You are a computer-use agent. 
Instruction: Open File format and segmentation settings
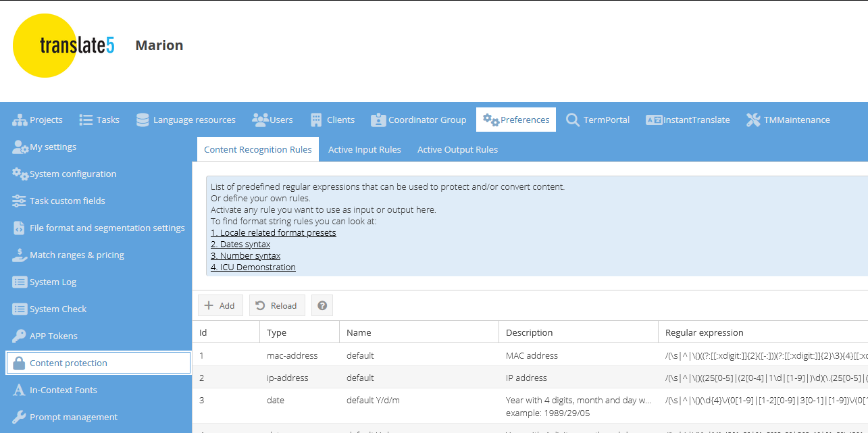(x=98, y=228)
